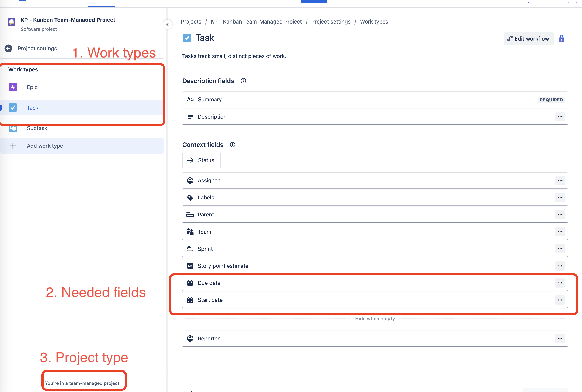Click the Reporter person icon
582x392 pixels.
click(x=190, y=339)
